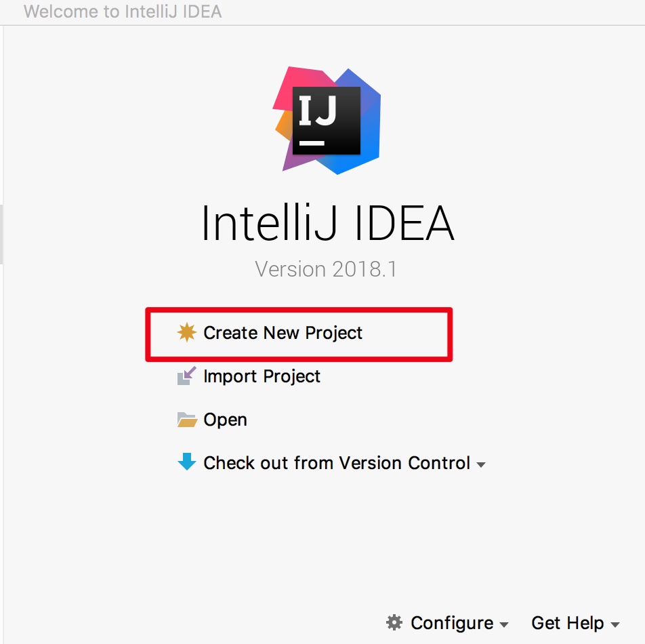Open the Configure menu
Image resolution: width=645 pixels, height=644 pixels.
pyautogui.click(x=452, y=623)
